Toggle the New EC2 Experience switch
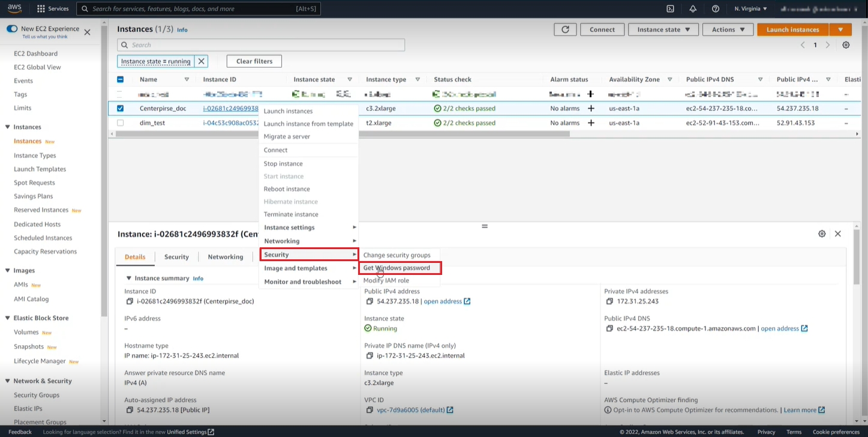 coord(12,29)
